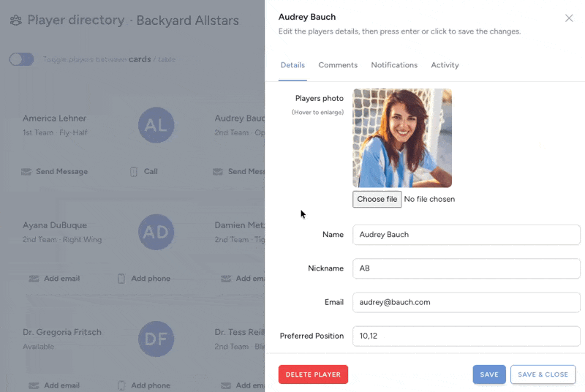The height and width of the screenshot is (392, 585).
Task: Click the Damien card's player name
Action: pyautogui.click(x=240, y=225)
